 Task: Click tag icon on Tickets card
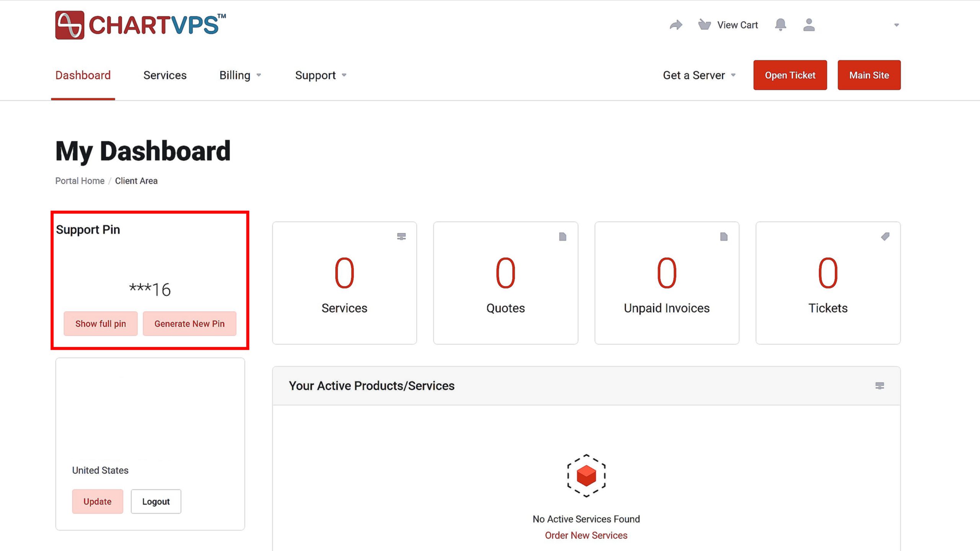pos(885,237)
